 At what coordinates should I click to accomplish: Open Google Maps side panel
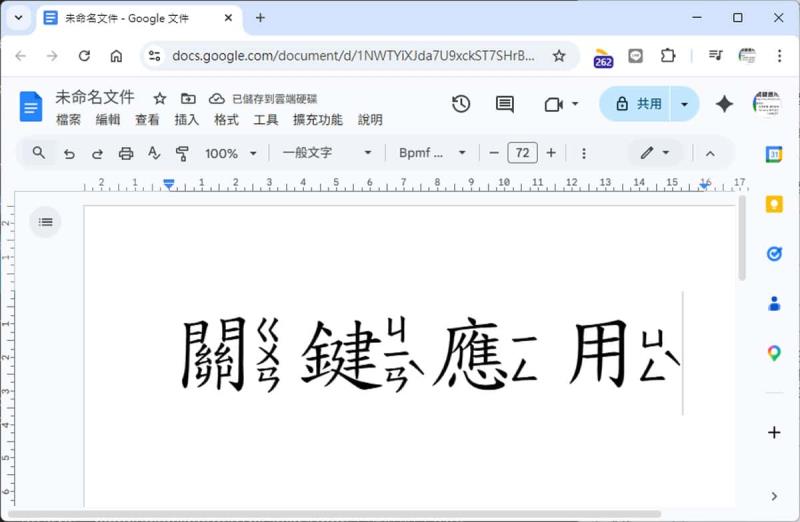[x=774, y=353]
